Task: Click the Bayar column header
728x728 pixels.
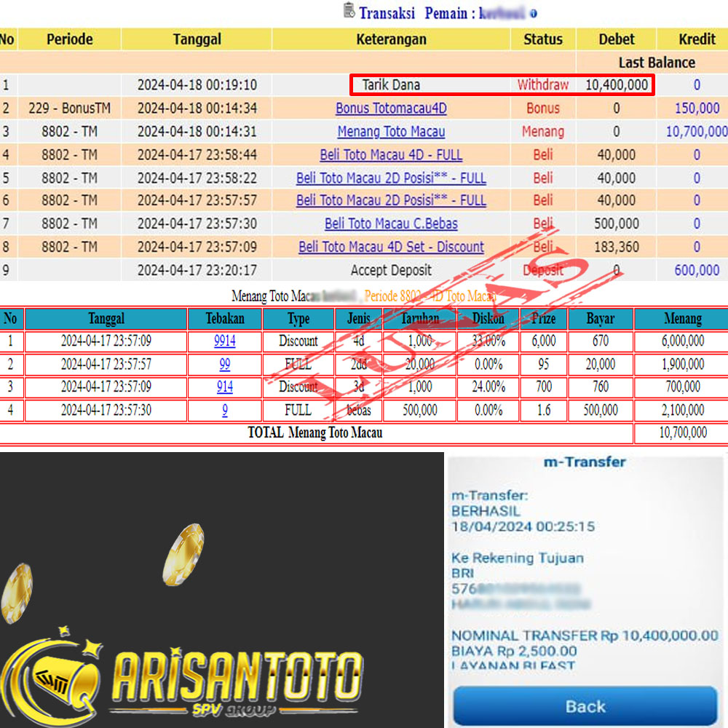Action: coord(601,319)
